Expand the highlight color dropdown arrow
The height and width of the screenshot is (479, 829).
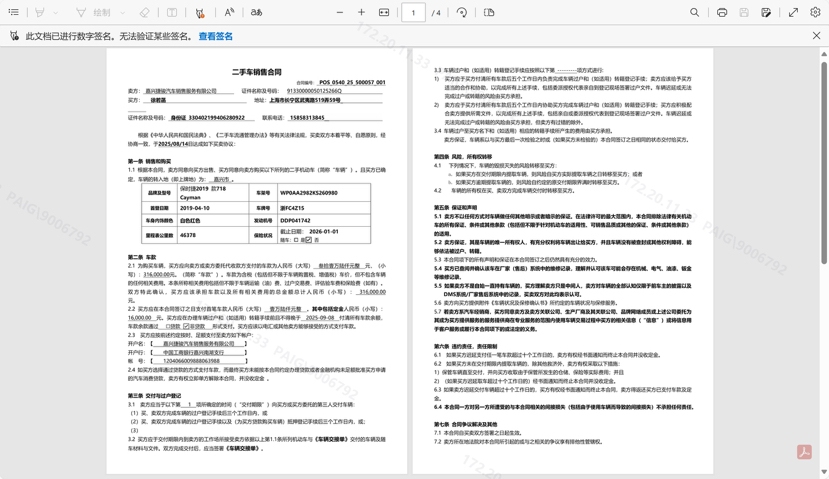click(x=57, y=13)
